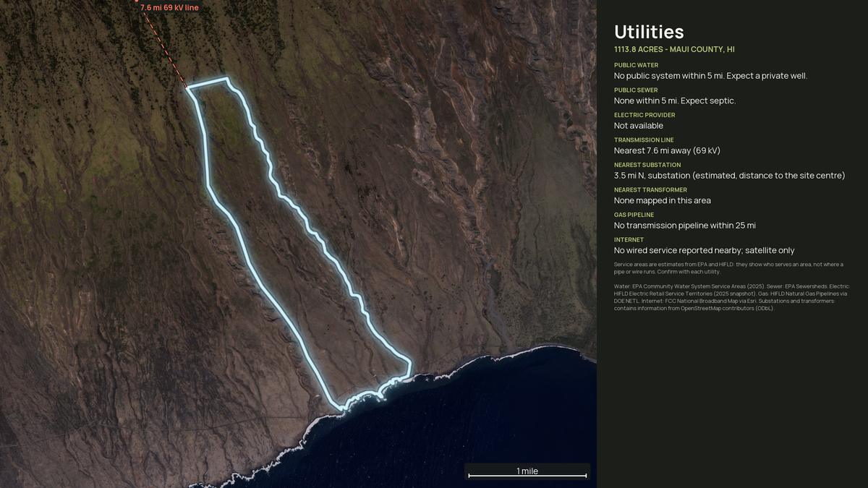The image size is (868, 488).
Task: Click the 7.6 mi 69 kV line label
Action: [169, 7]
